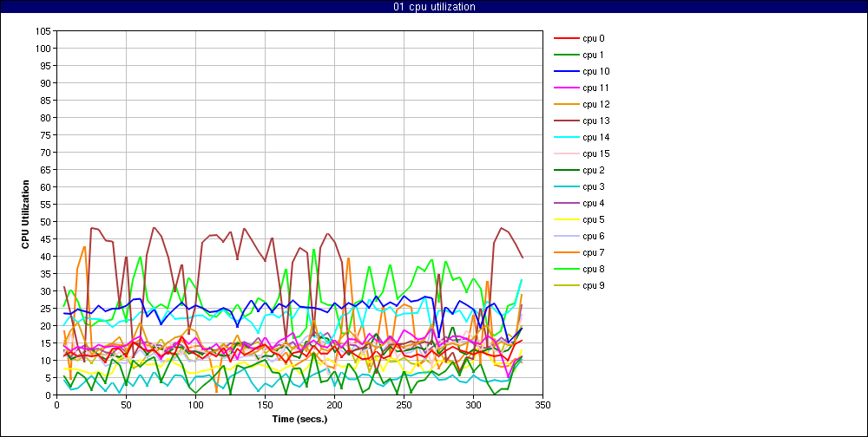
Task: Select the 'cpu 5' legend label
Action: click(594, 219)
